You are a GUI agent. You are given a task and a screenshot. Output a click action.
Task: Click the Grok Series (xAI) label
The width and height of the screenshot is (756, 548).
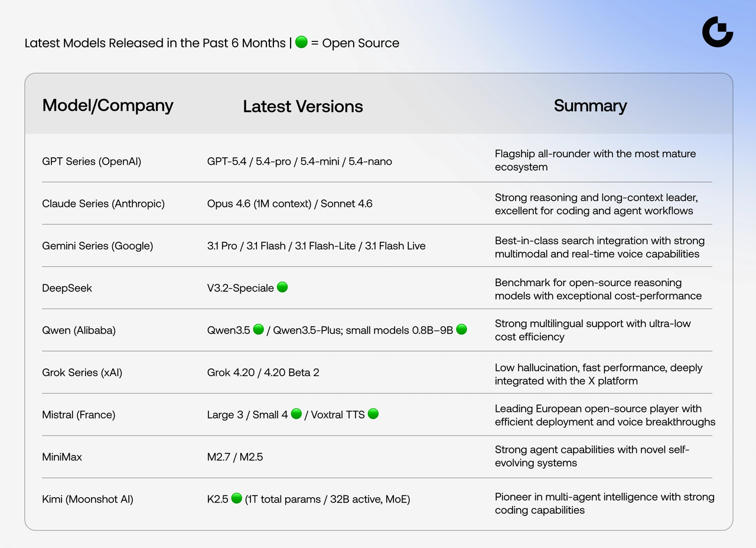tap(82, 372)
